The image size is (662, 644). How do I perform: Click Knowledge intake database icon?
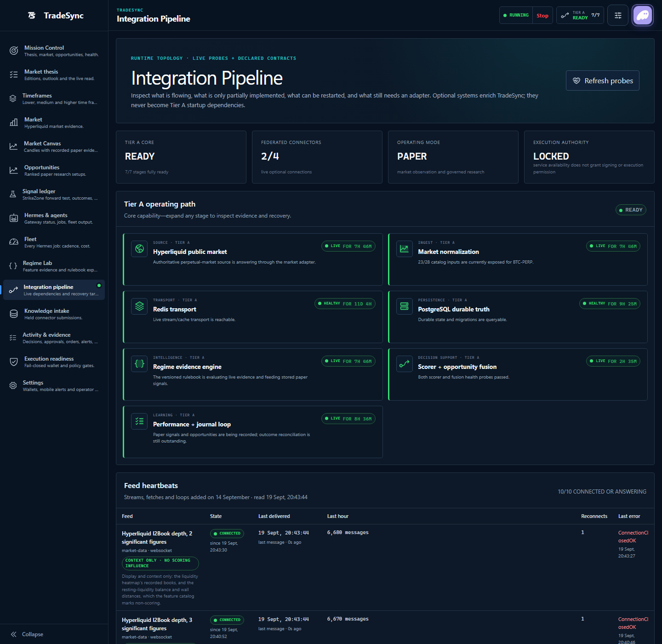[x=14, y=314]
